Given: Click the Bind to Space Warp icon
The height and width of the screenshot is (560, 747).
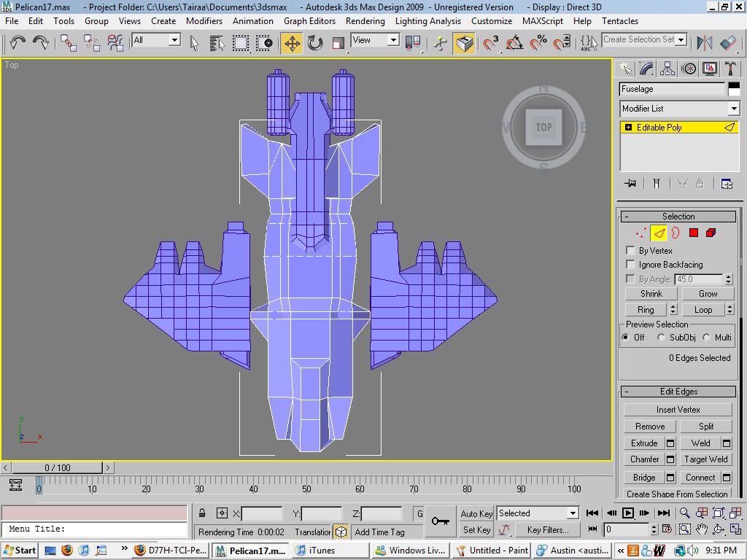Looking at the screenshot, I should [115, 43].
